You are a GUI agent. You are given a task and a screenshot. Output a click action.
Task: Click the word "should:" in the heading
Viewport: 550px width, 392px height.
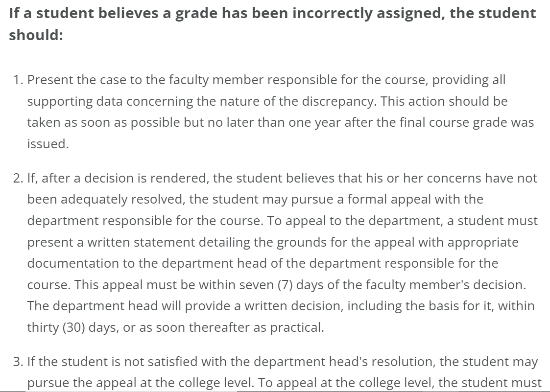coord(36,36)
